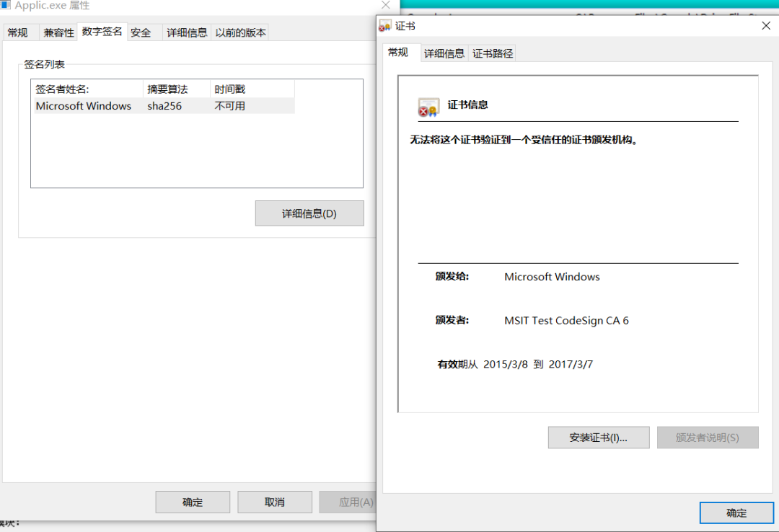Viewport: 779px width, 532px height.
Task: Open the 以前的版本 tab
Action: point(240,32)
